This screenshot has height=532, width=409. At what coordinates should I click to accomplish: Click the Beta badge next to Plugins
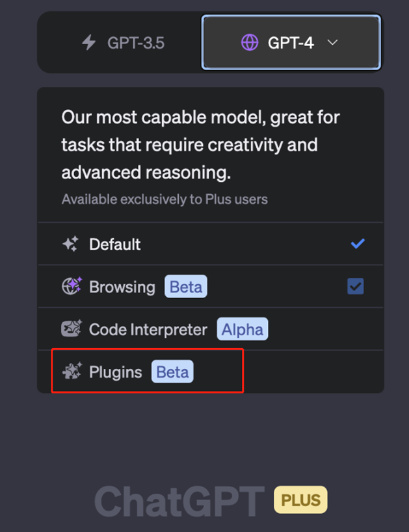(172, 372)
